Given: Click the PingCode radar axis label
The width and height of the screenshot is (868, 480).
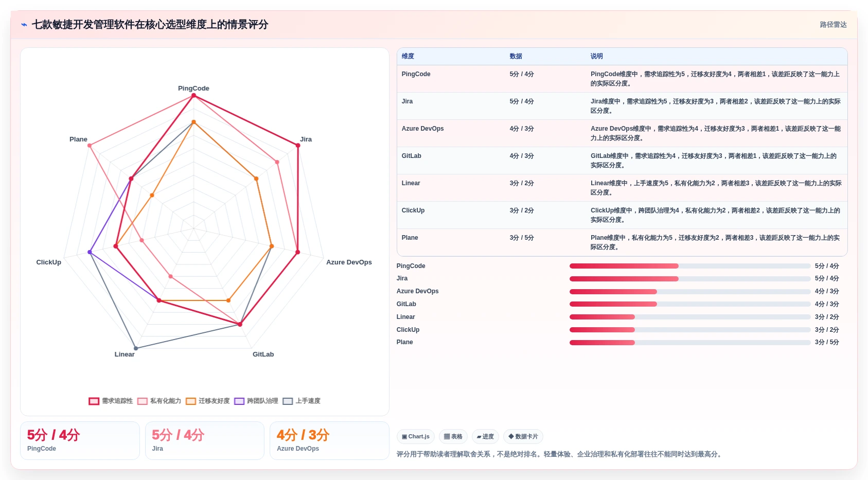Looking at the screenshot, I should pos(193,88).
